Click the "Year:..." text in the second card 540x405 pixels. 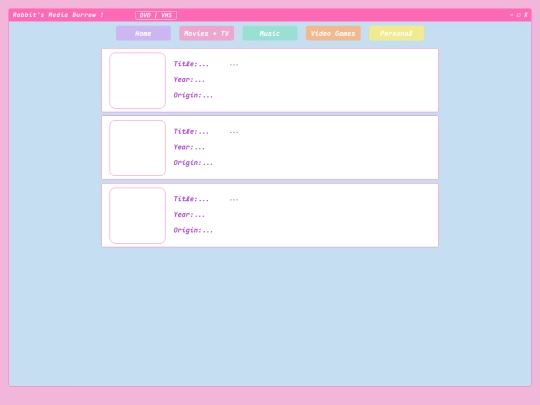pos(189,147)
